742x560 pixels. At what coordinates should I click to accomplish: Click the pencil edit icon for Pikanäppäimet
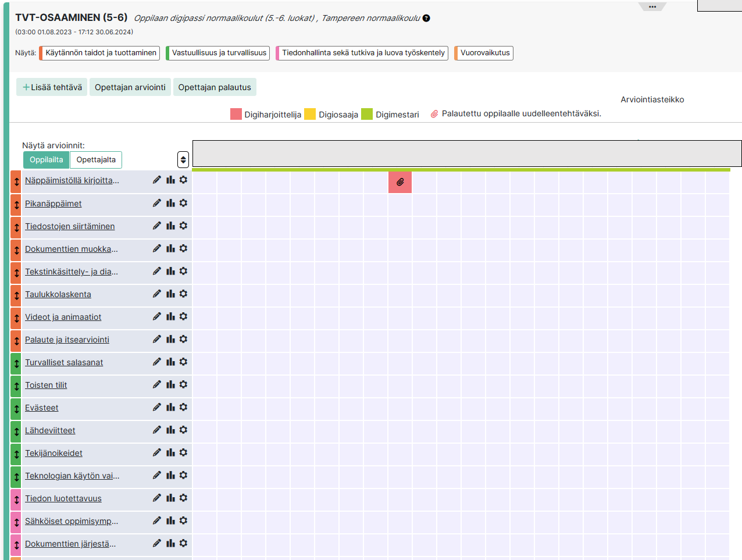[x=156, y=203]
